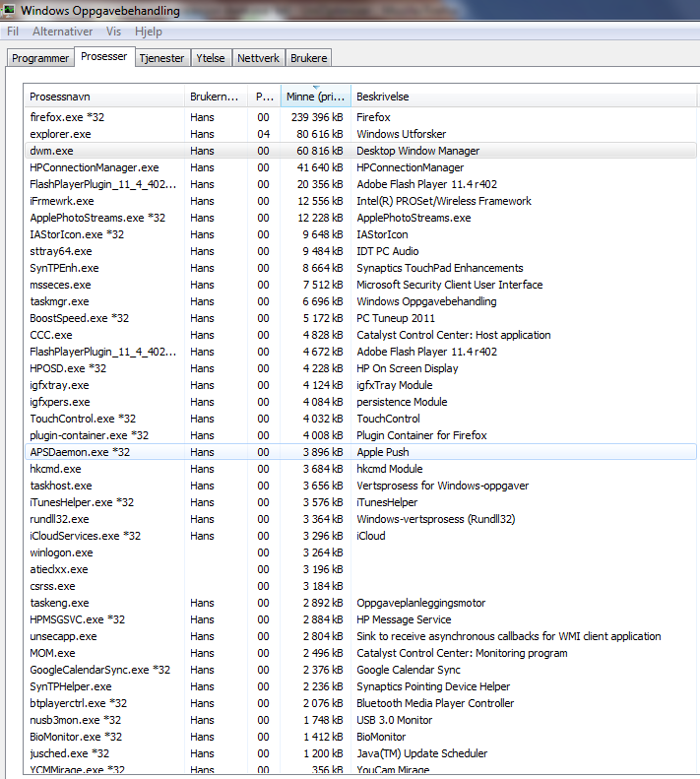Open the Hjelp menu
The image size is (700, 779).
pyautogui.click(x=149, y=32)
